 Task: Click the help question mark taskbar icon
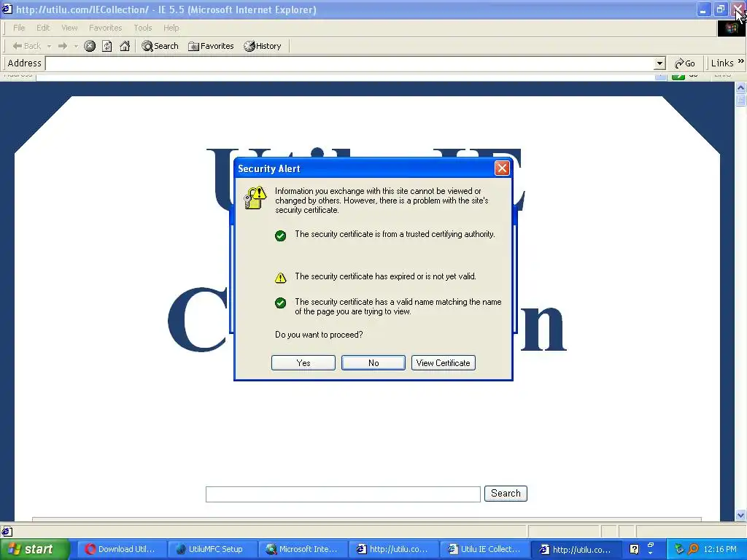coord(634,549)
